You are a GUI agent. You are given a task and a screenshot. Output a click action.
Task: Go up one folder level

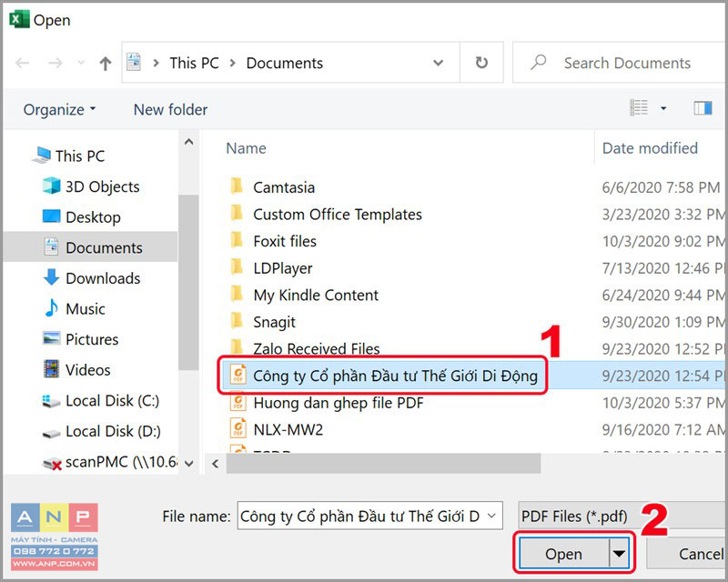(106, 63)
